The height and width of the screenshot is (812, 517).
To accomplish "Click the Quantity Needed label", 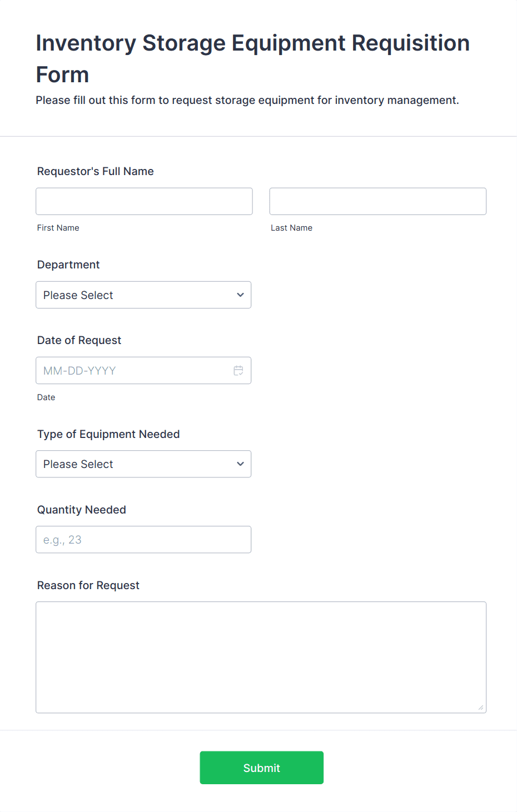I will 82,510.
